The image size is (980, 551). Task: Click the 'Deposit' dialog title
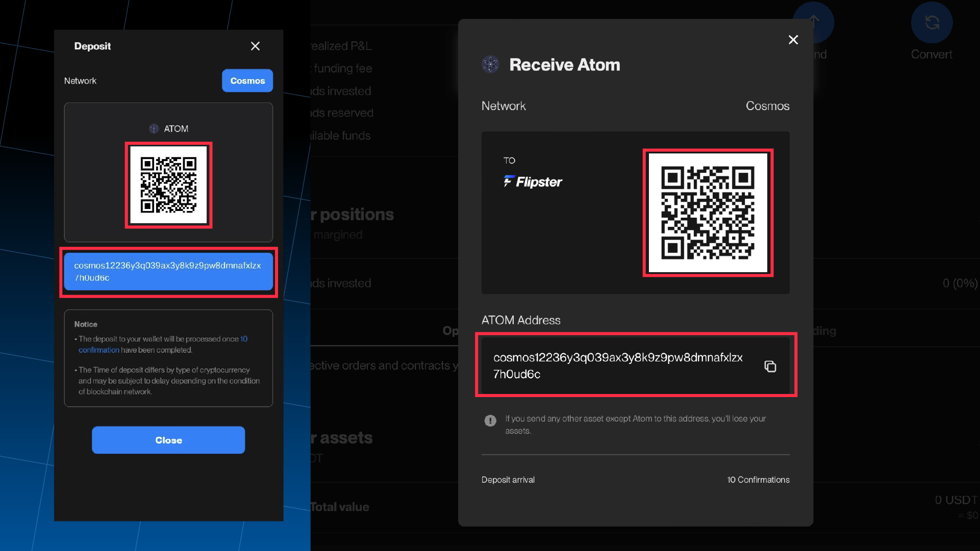click(92, 46)
